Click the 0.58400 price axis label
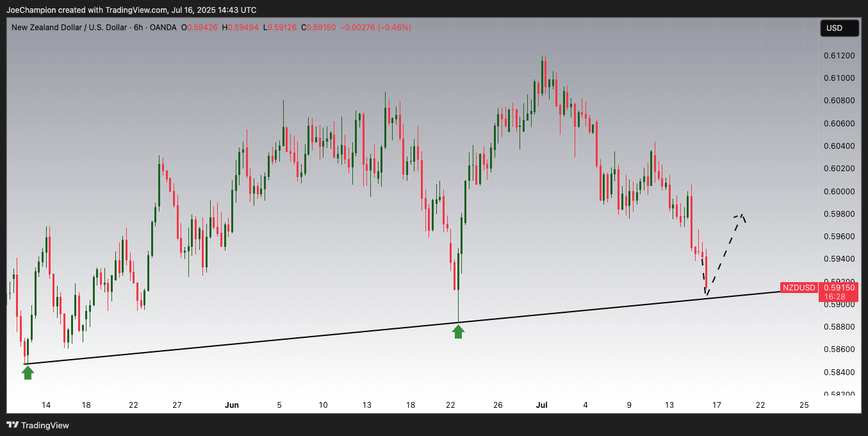Image resolution: width=868 pixels, height=436 pixels. pyautogui.click(x=838, y=372)
